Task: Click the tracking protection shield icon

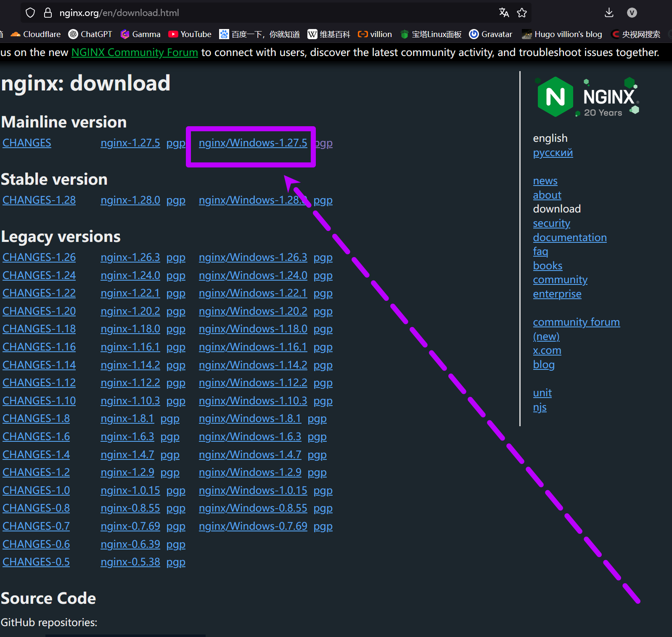Action: tap(30, 13)
